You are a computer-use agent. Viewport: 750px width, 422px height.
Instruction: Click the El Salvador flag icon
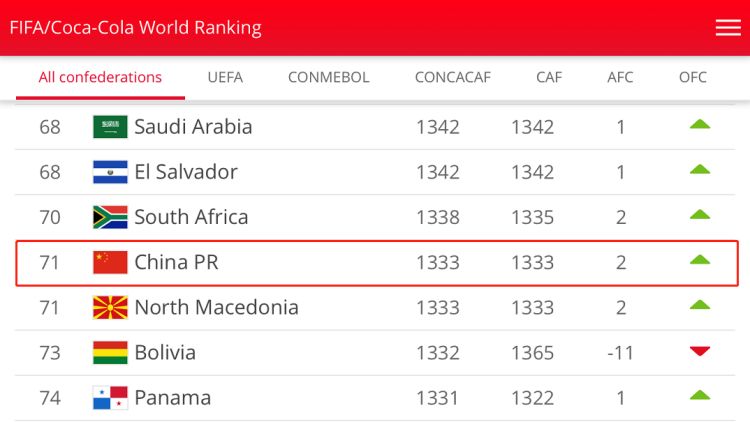(x=110, y=172)
